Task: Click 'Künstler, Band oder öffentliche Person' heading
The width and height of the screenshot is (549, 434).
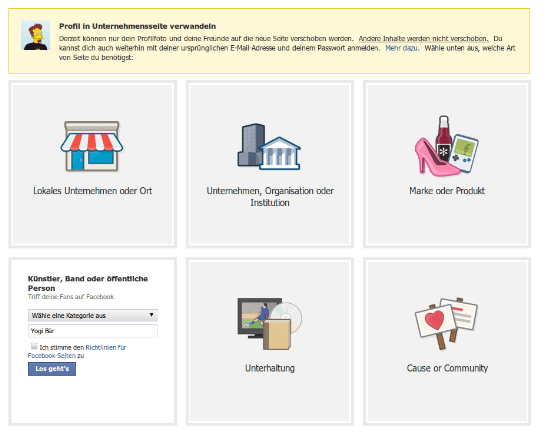Action: (x=88, y=284)
